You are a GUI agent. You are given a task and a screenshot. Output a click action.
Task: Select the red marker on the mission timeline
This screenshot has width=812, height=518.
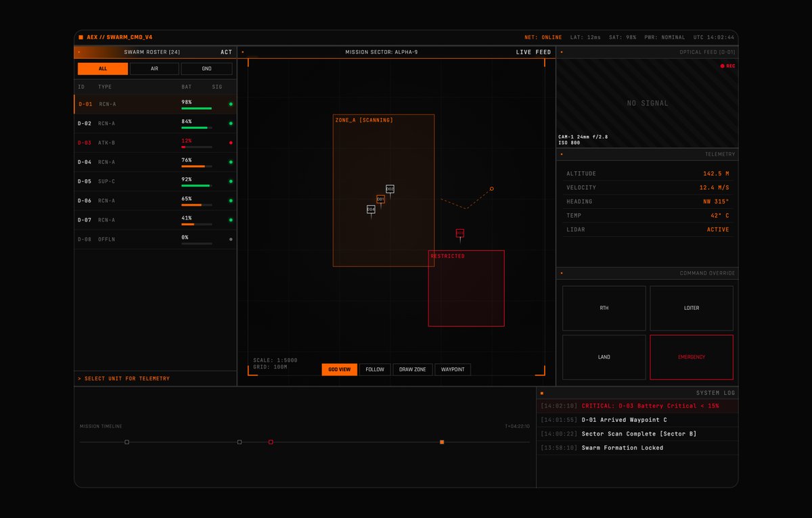click(271, 442)
